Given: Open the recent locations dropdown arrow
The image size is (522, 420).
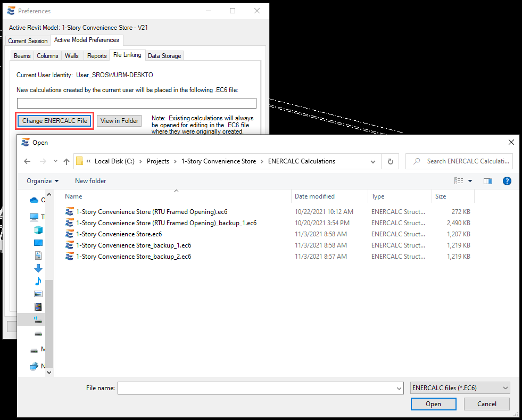Looking at the screenshot, I should [x=55, y=161].
